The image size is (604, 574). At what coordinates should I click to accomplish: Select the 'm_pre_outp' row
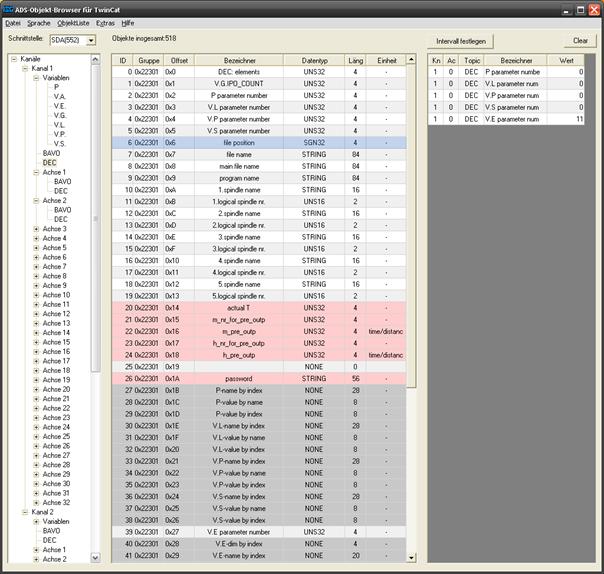[x=259, y=331]
